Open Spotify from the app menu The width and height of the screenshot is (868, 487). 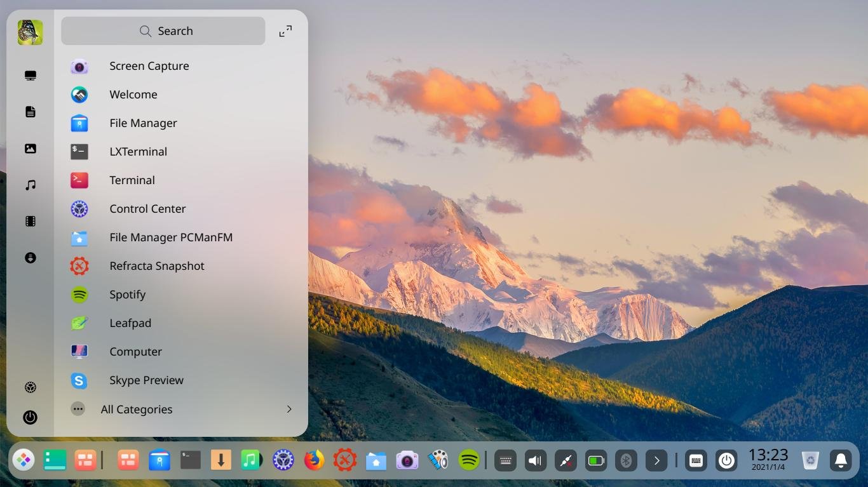(127, 294)
